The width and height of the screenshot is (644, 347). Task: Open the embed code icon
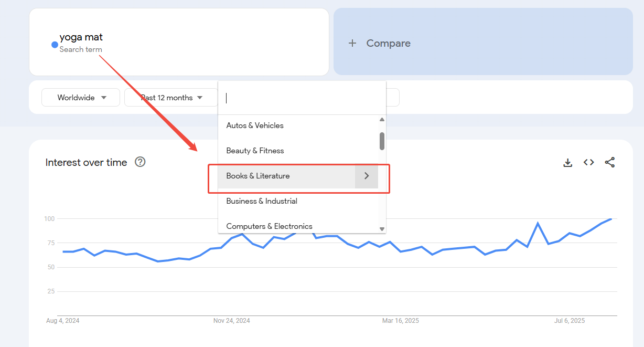(588, 163)
